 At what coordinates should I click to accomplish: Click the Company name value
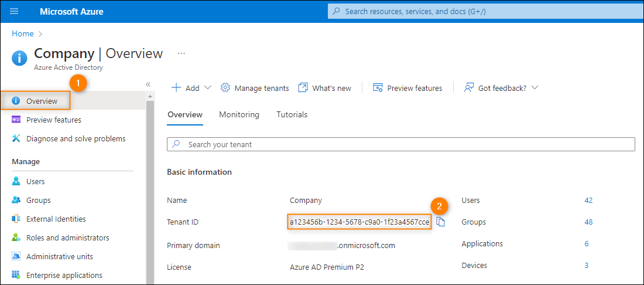(306, 201)
